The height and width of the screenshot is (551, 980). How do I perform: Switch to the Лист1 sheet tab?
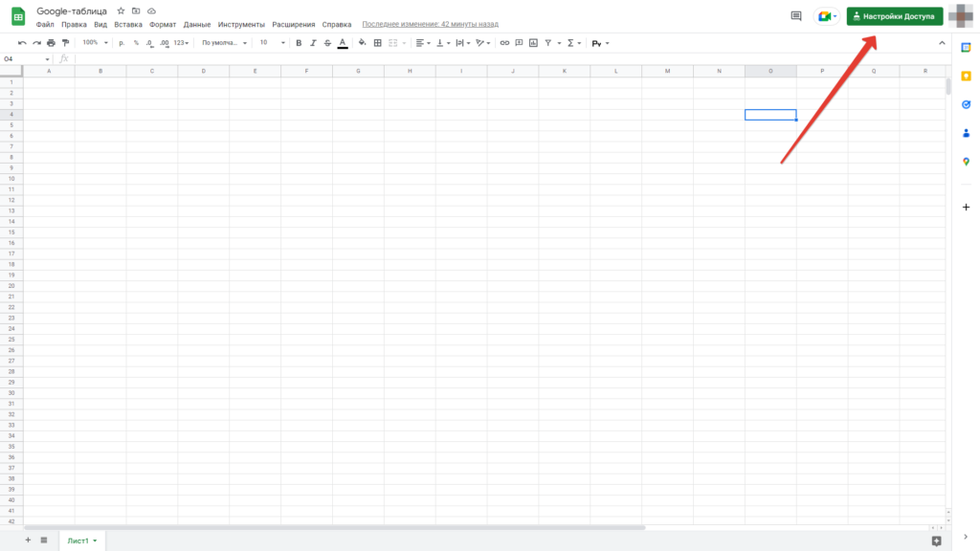(x=81, y=540)
